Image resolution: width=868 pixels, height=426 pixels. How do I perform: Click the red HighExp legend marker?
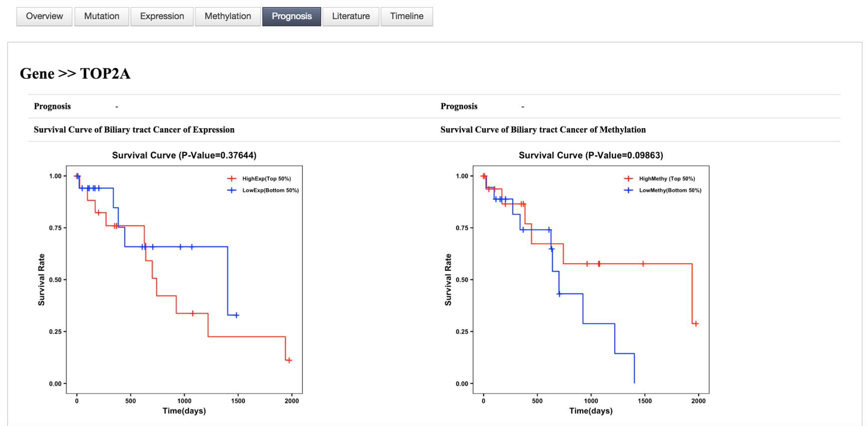(232, 179)
